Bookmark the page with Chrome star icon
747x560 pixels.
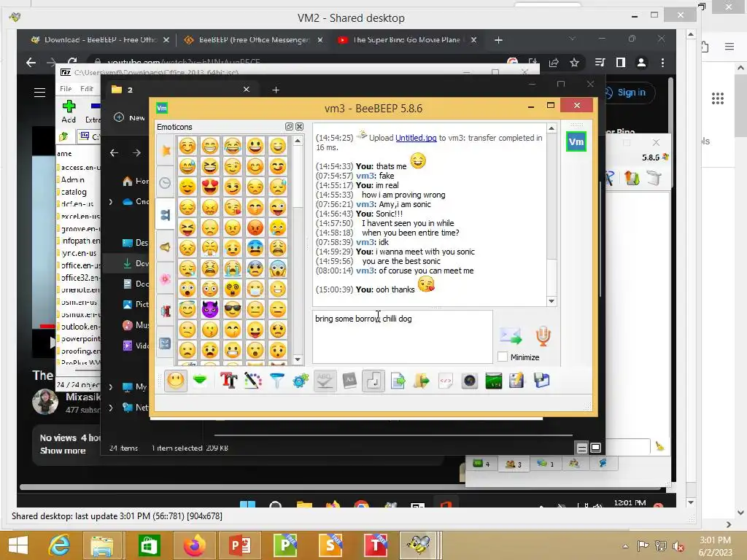click(x=574, y=63)
